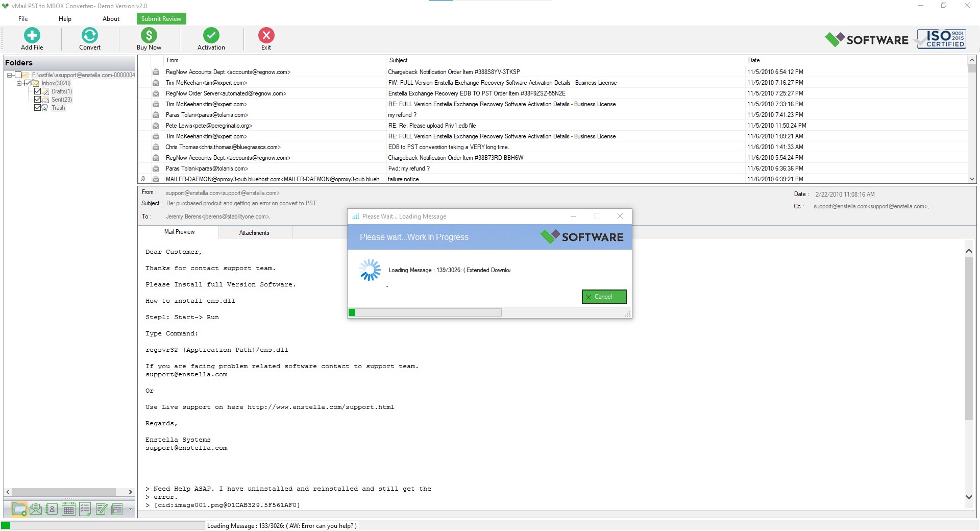Open the notes pencil icon
This screenshot has width=980, height=531.
101,509
